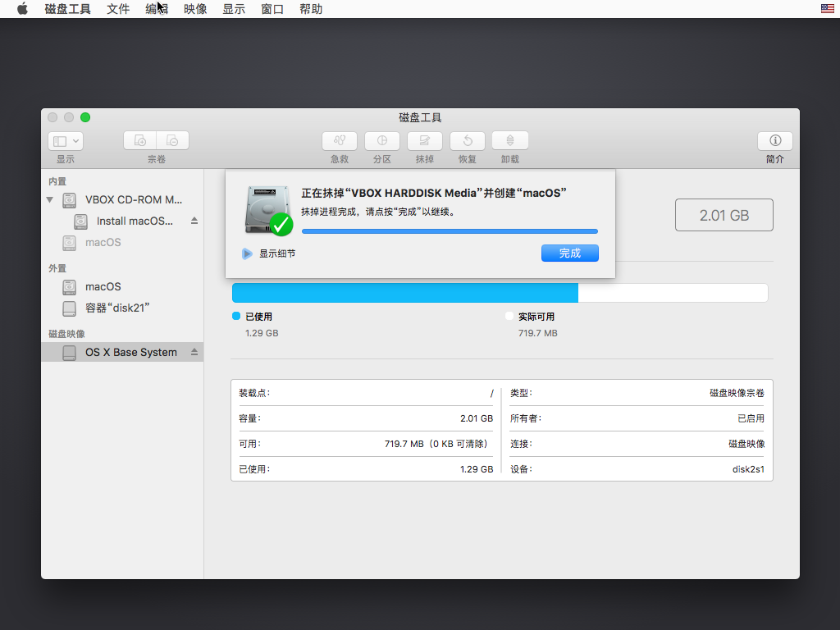The height and width of the screenshot is (630, 840).
Task: Click the Install macOS disk icon
Action: (80, 221)
